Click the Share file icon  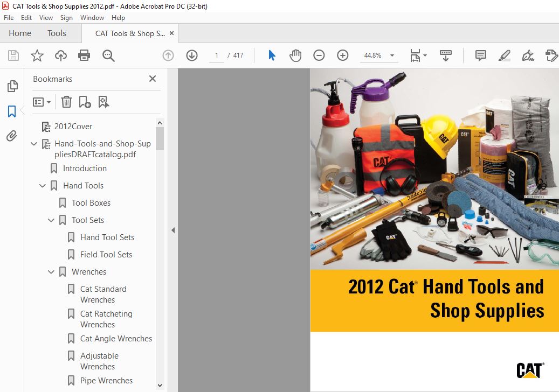click(551, 55)
